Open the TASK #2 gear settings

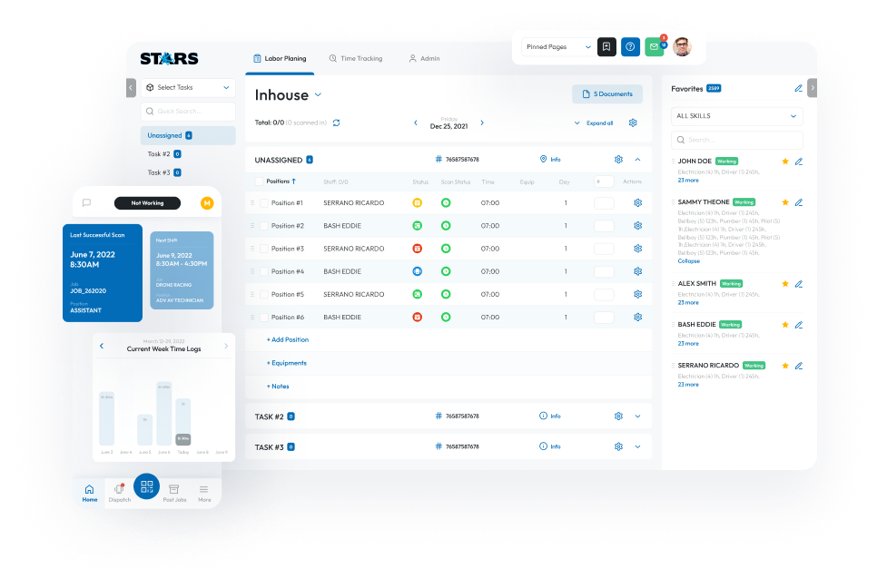pyautogui.click(x=618, y=416)
